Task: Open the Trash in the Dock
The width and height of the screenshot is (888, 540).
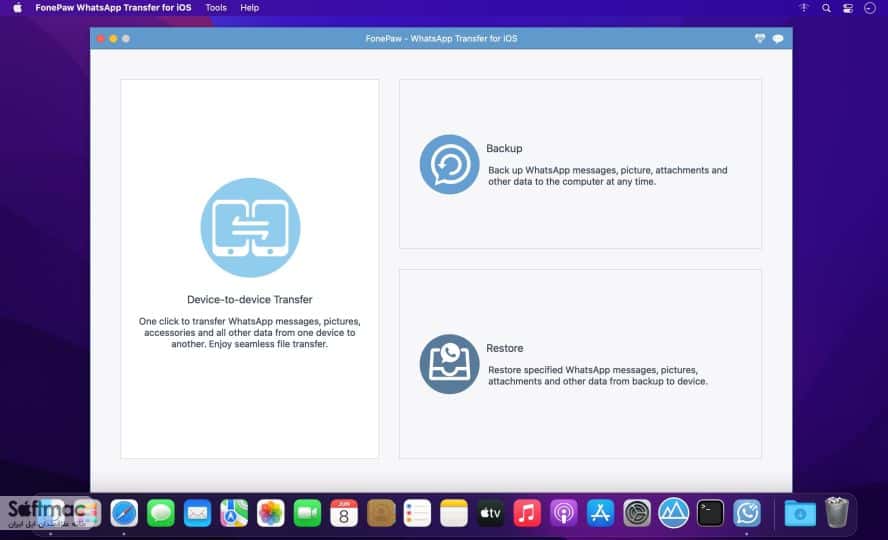Action: 836,512
